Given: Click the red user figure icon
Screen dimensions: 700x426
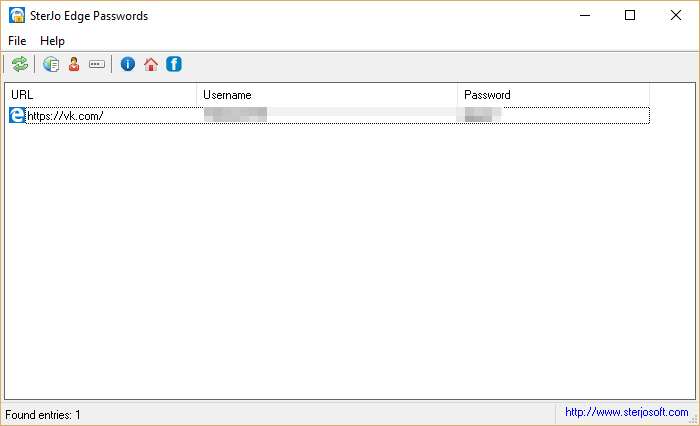Looking at the screenshot, I should point(74,65).
